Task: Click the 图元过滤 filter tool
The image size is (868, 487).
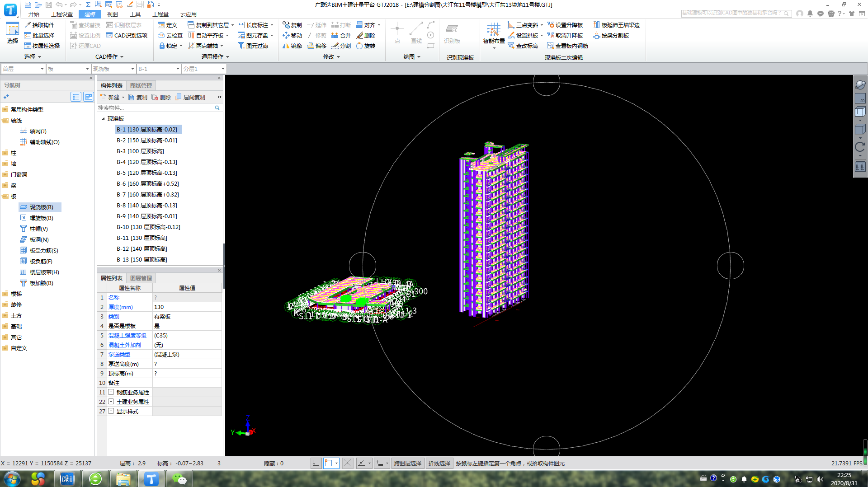Action: click(x=253, y=46)
